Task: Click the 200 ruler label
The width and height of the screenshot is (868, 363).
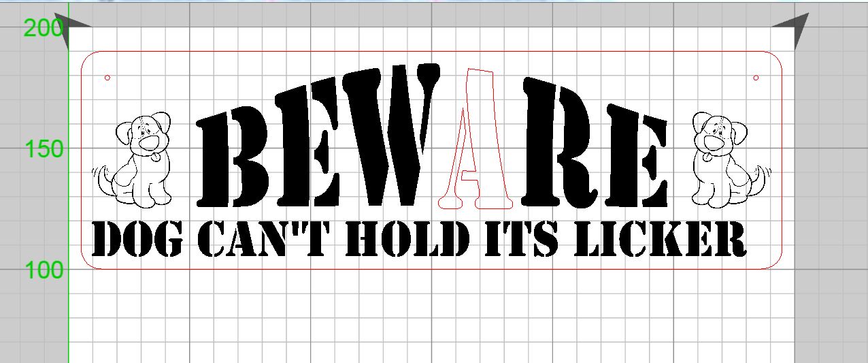Action: click(44, 28)
